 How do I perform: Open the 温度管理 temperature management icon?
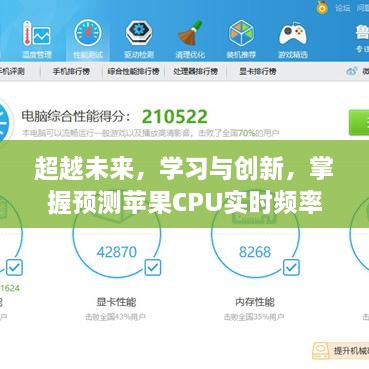pyautogui.click(x=37, y=33)
